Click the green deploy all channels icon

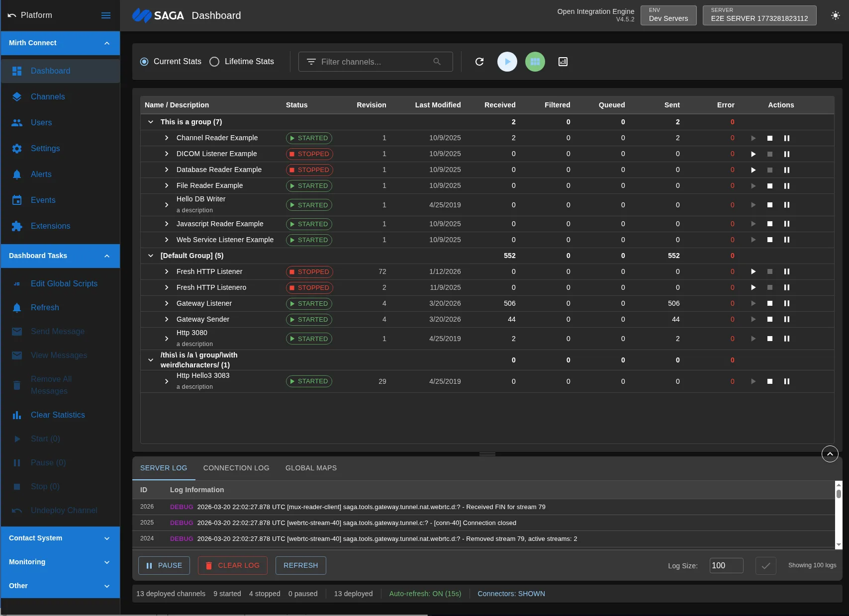pos(535,62)
